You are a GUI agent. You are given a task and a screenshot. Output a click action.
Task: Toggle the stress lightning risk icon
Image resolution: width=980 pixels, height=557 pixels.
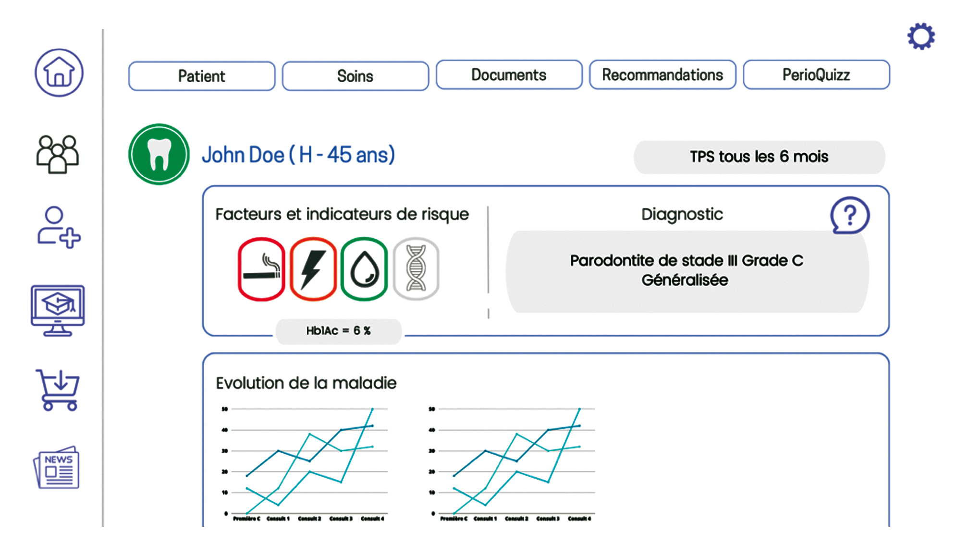(x=313, y=269)
